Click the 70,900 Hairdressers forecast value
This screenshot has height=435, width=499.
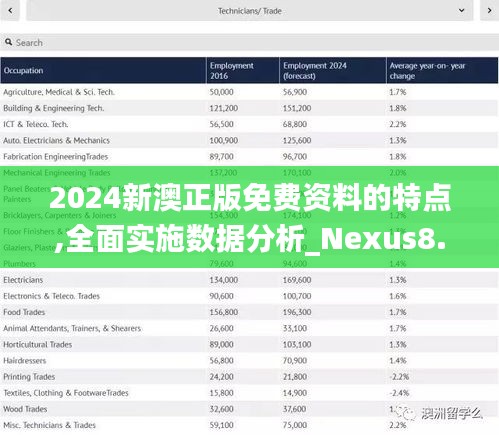(295, 361)
